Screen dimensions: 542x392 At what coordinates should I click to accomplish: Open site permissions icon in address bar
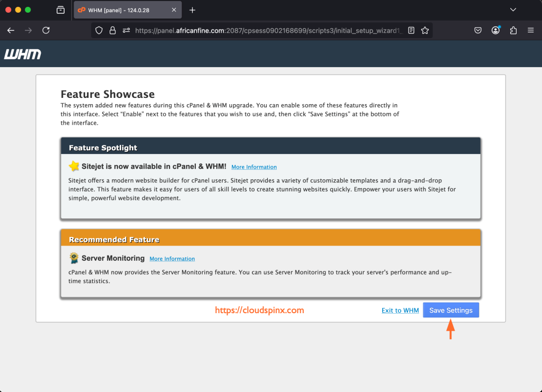[126, 31]
